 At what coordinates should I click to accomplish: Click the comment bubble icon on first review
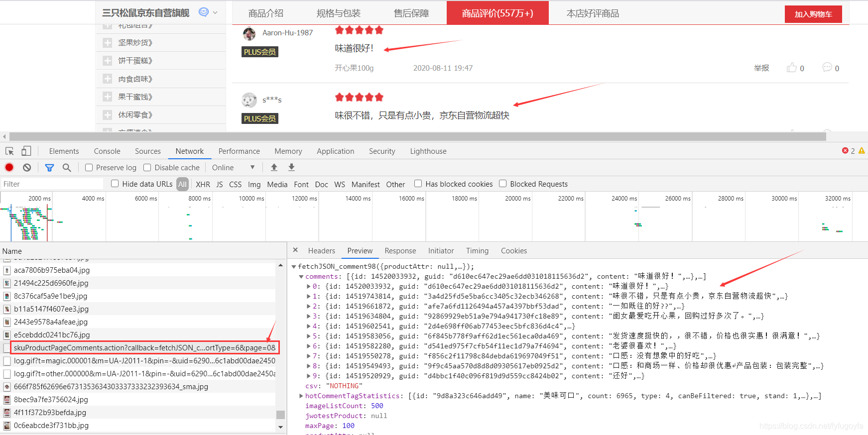pyautogui.click(x=827, y=67)
